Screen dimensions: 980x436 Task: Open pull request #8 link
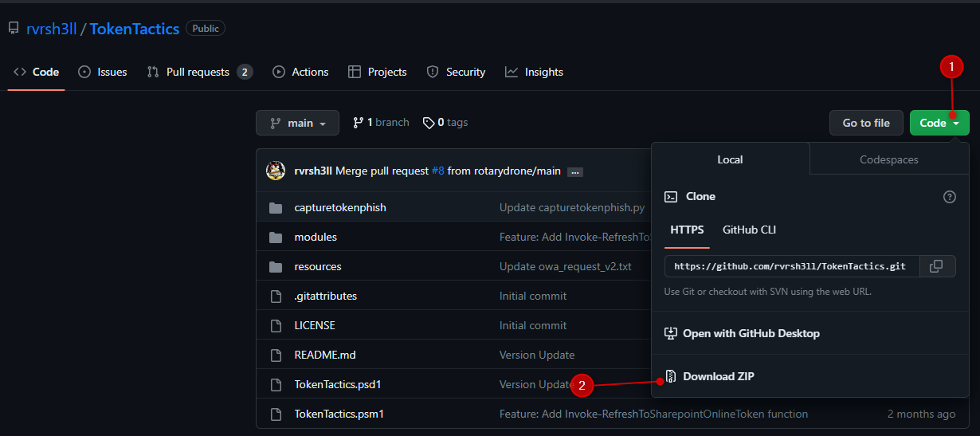437,171
